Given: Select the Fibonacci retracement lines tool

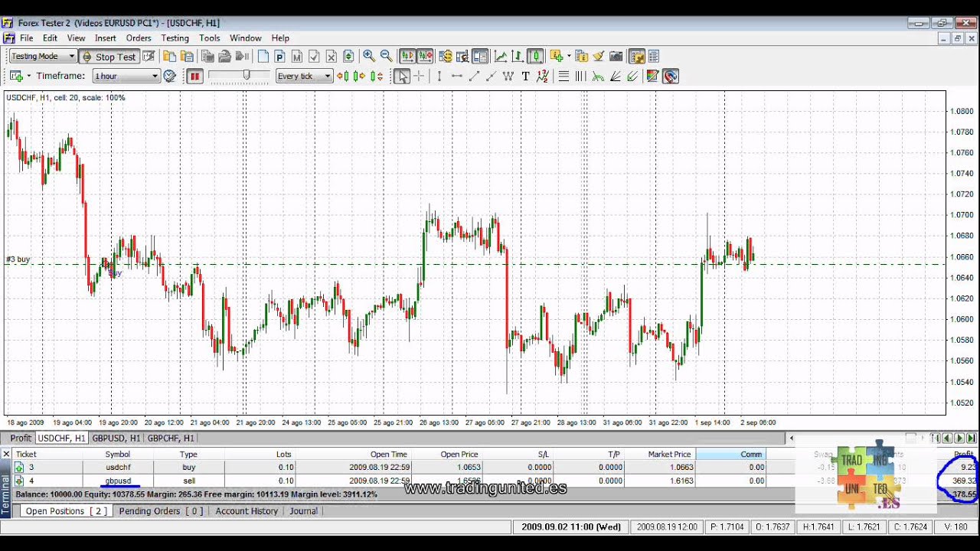Looking at the screenshot, I should pyautogui.click(x=563, y=77).
